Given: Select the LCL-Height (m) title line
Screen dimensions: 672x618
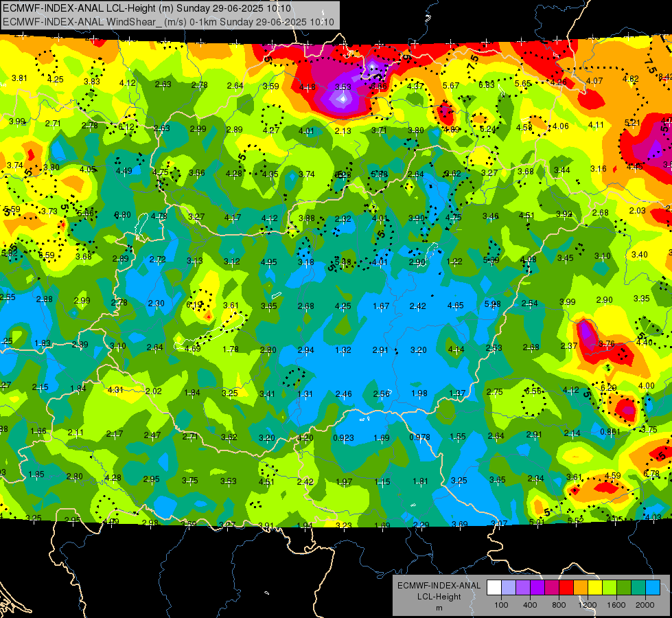Looking at the screenshot, I should [147, 8].
